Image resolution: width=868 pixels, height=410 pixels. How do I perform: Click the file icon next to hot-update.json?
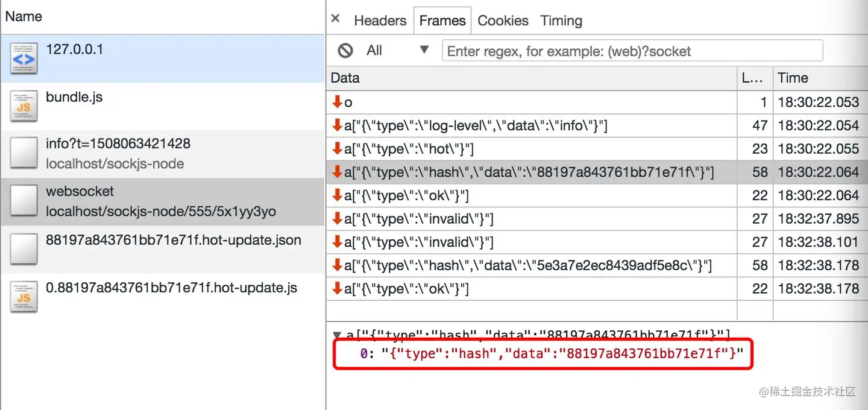tap(24, 247)
